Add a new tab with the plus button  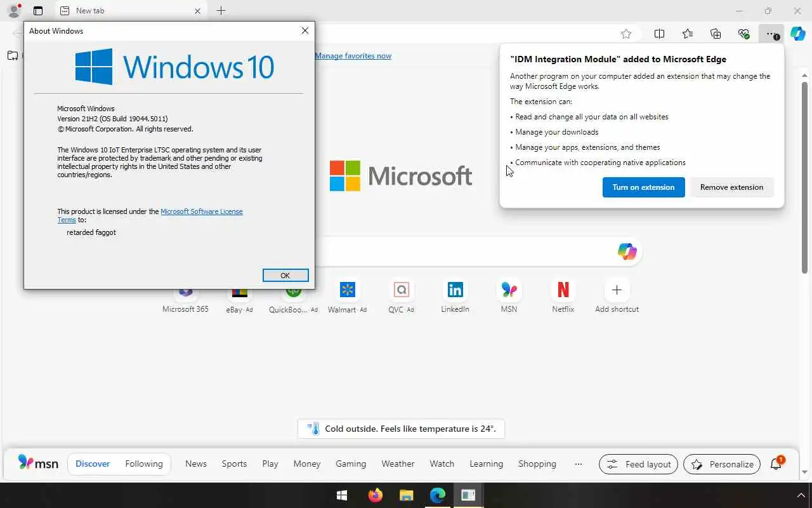click(221, 11)
